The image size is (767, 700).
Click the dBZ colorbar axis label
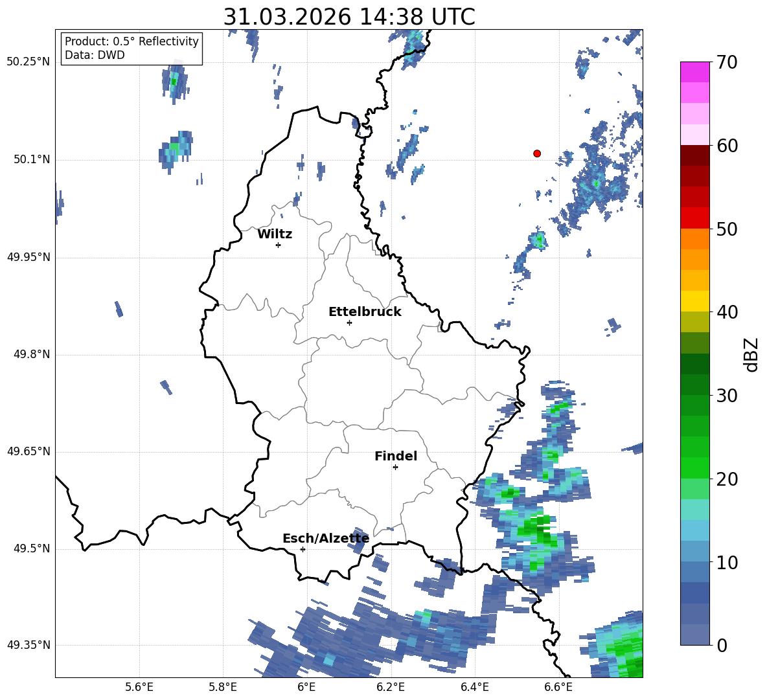752,354
